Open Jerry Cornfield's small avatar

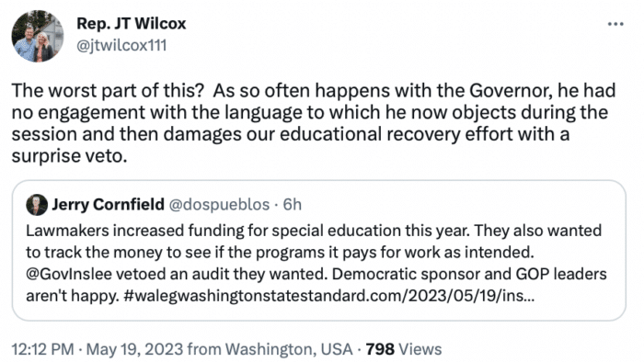pyautogui.click(x=37, y=205)
